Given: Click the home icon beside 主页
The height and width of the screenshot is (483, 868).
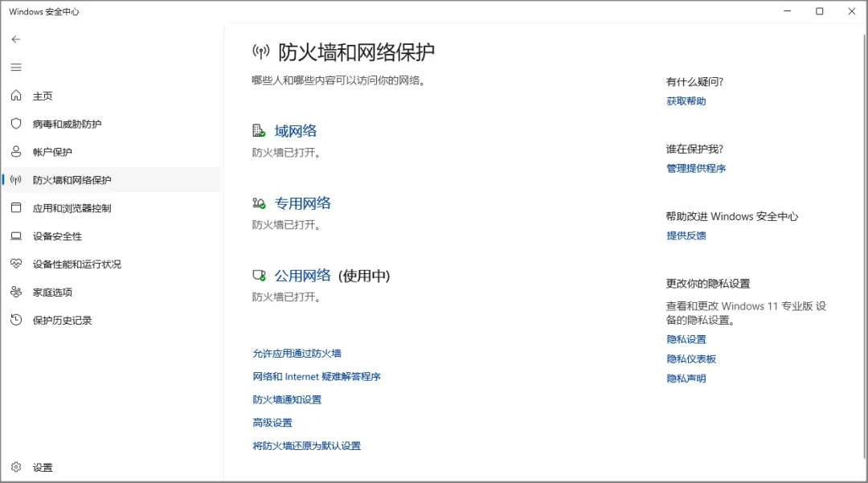Looking at the screenshot, I should click(16, 96).
